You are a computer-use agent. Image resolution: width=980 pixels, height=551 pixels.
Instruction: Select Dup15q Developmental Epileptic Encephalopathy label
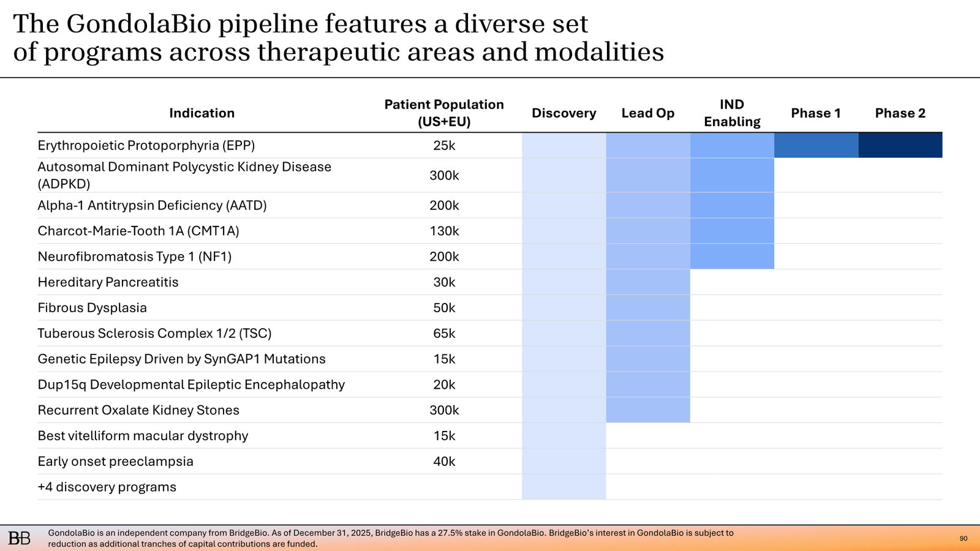tap(191, 385)
